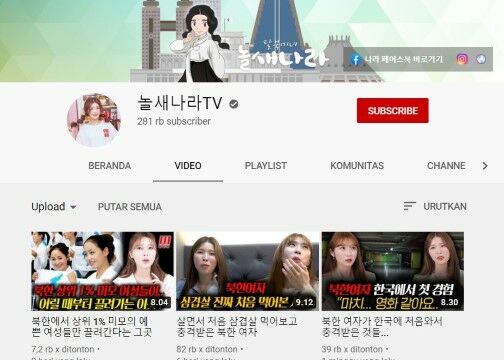Open the Instagram icon in banner
The image size is (504, 360).
pos(462,59)
